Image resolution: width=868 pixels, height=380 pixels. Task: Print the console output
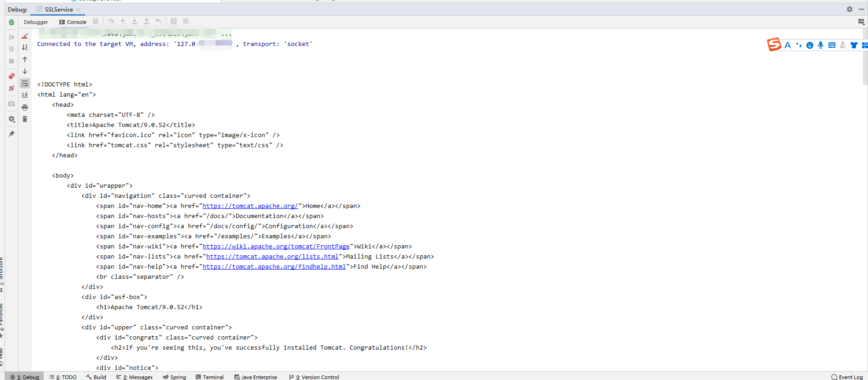pos(25,107)
